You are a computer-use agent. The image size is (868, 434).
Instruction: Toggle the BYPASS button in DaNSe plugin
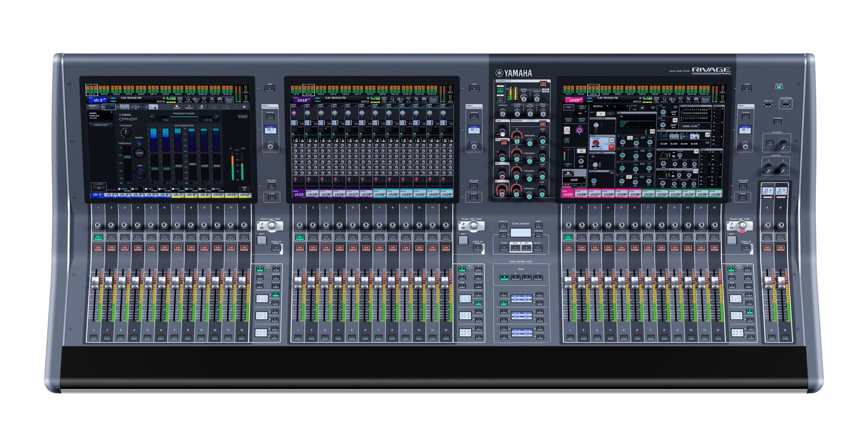click(x=242, y=117)
